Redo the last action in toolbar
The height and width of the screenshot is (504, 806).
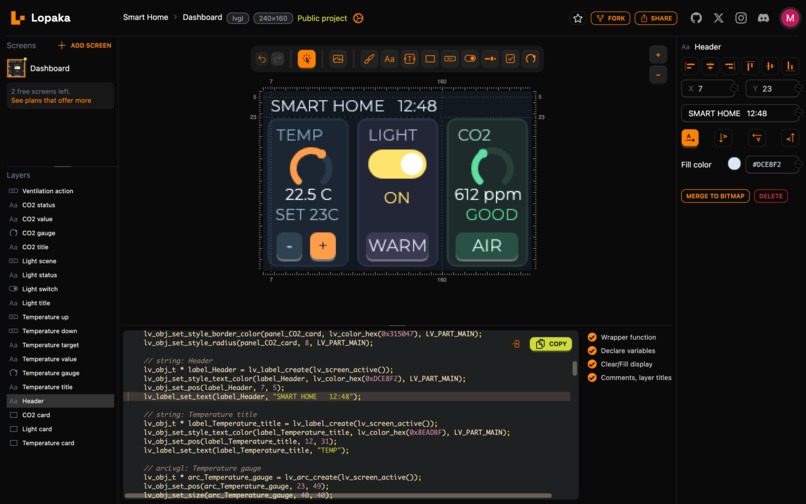point(278,59)
